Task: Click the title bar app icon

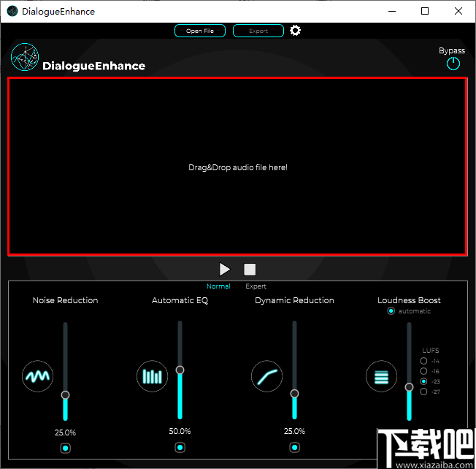Action: 12,11
